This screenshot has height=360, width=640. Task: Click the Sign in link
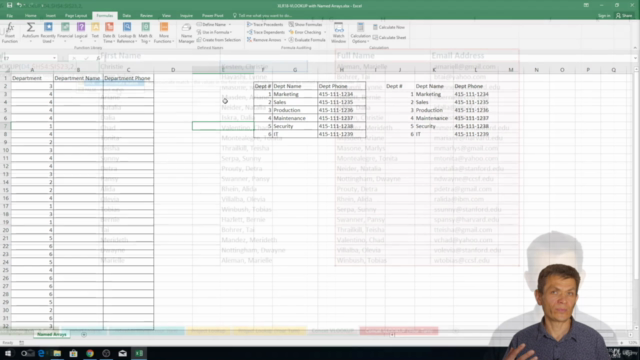(x=604, y=16)
